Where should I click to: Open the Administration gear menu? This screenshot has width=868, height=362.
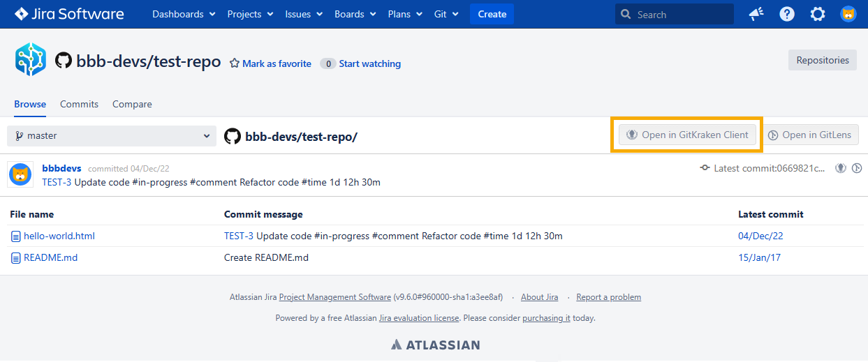click(818, 14)
